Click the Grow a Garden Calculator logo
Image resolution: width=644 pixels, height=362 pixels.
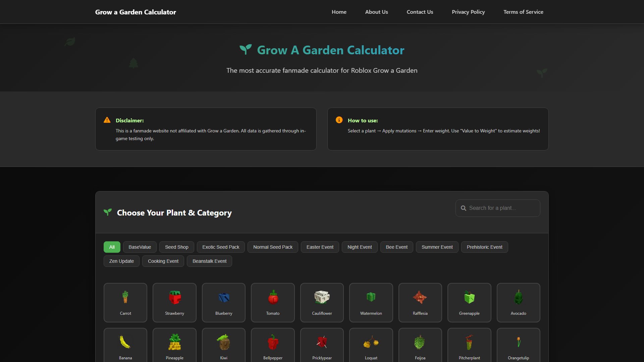click(x=136, y=12)
